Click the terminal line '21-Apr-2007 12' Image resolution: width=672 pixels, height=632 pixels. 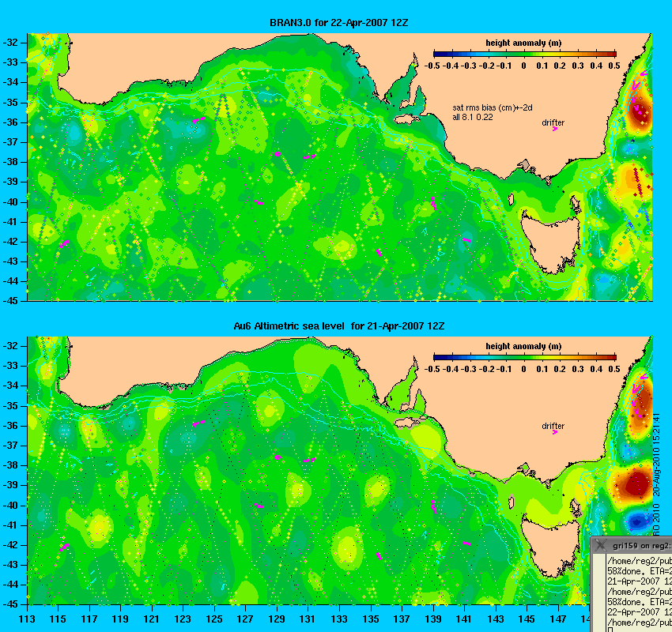coord(639,581)
